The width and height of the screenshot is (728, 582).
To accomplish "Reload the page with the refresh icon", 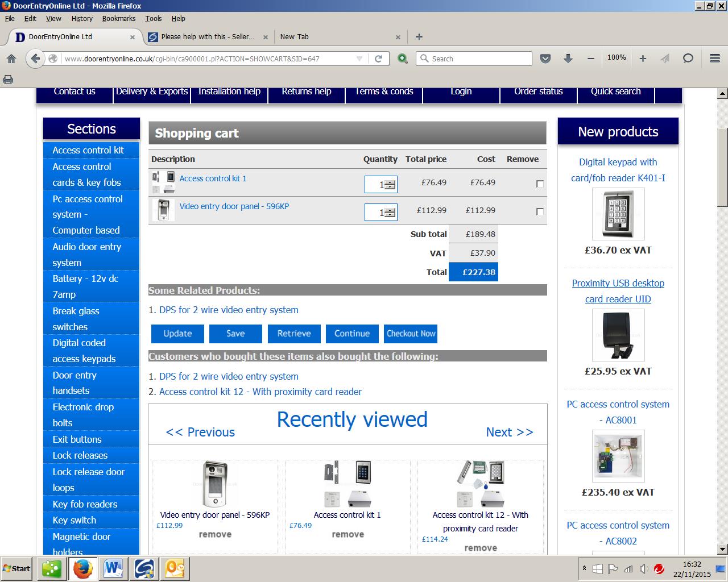I will tap(378, 59).
